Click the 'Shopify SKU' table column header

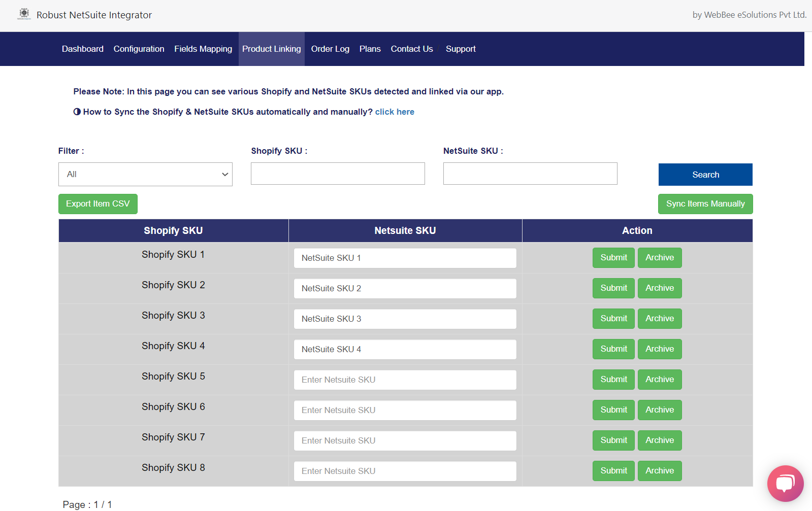click(x=173, y=231)
